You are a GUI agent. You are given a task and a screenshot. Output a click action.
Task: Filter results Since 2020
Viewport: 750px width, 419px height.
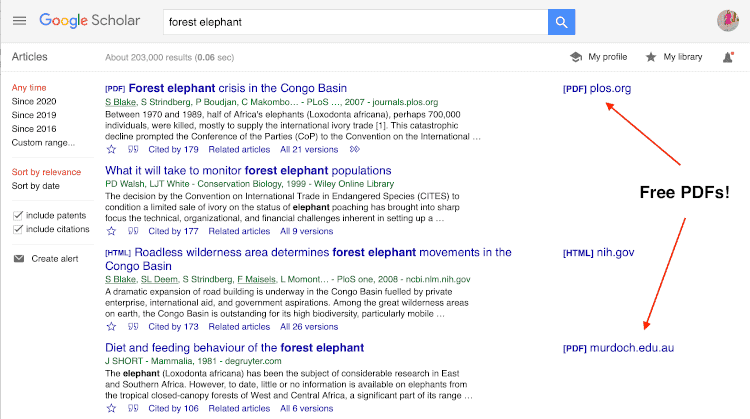33,101
